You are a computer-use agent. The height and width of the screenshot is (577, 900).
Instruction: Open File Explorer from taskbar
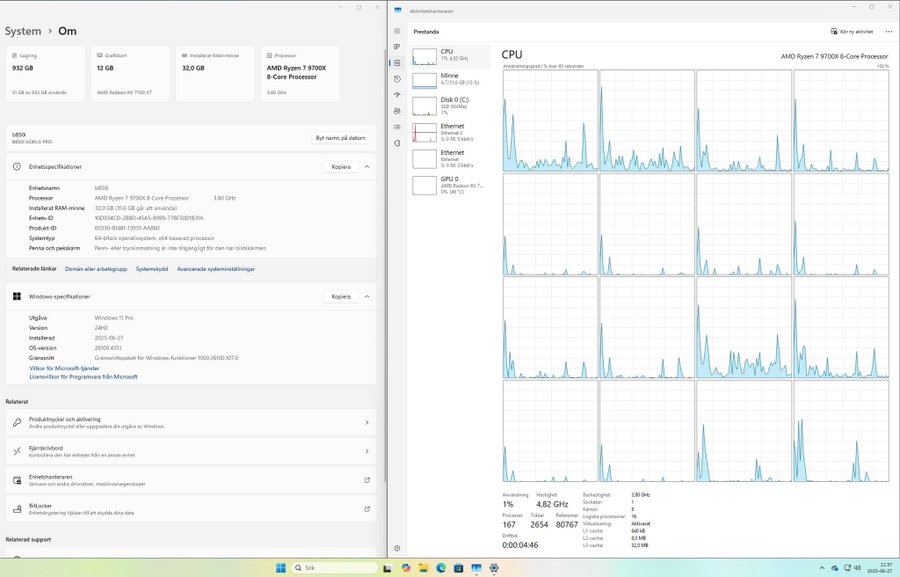pyautogui.click(x=423, y=568)
